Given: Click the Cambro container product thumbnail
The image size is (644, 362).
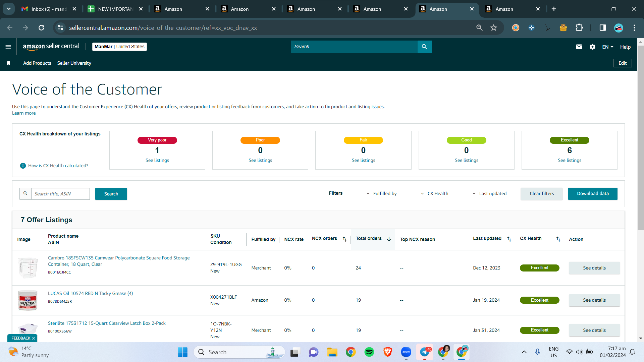Looking at the screenshot, I should 28,267.
